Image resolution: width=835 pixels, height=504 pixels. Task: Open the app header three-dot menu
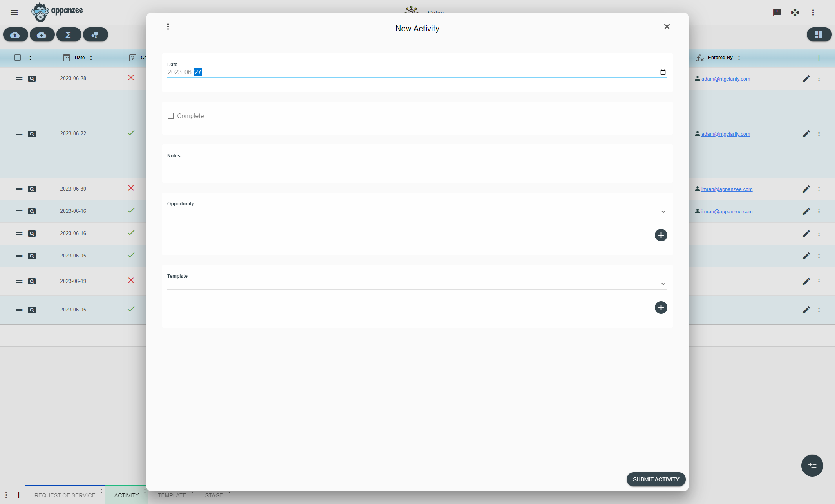click(x=813, y=13)
